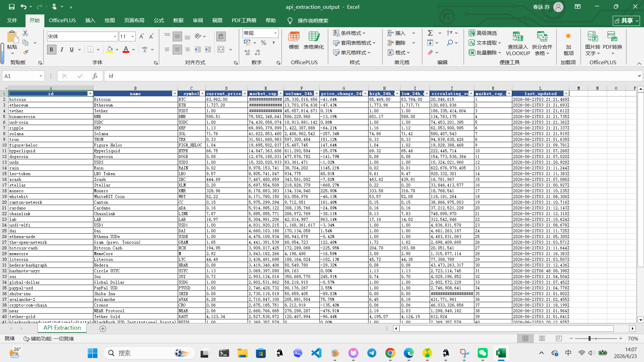Open the number format dropdown
Image resolution: width=644 pixels, height=362 pixels.
275,33
